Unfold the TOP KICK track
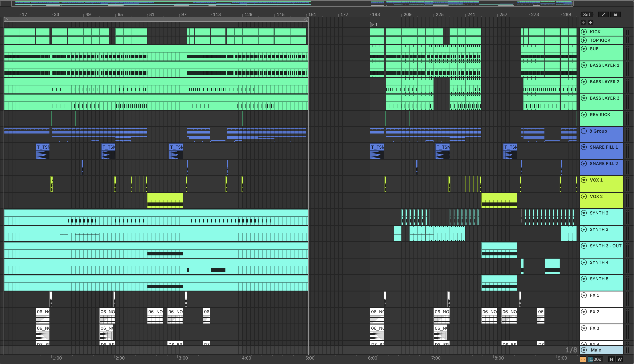This screenshot has height=364, width=634. tap(584, 40)
